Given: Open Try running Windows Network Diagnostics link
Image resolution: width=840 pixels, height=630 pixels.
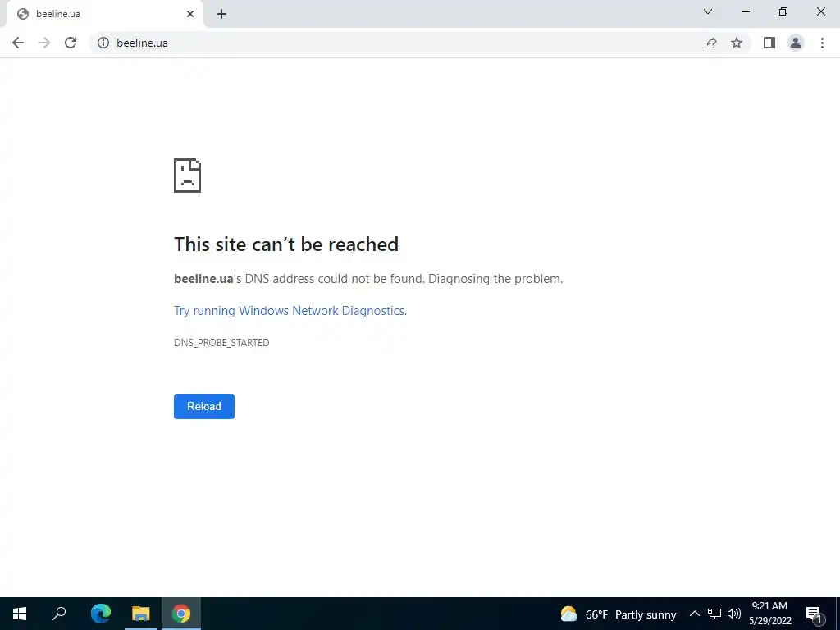Looking at the screenshot, I should coord(290,311).
